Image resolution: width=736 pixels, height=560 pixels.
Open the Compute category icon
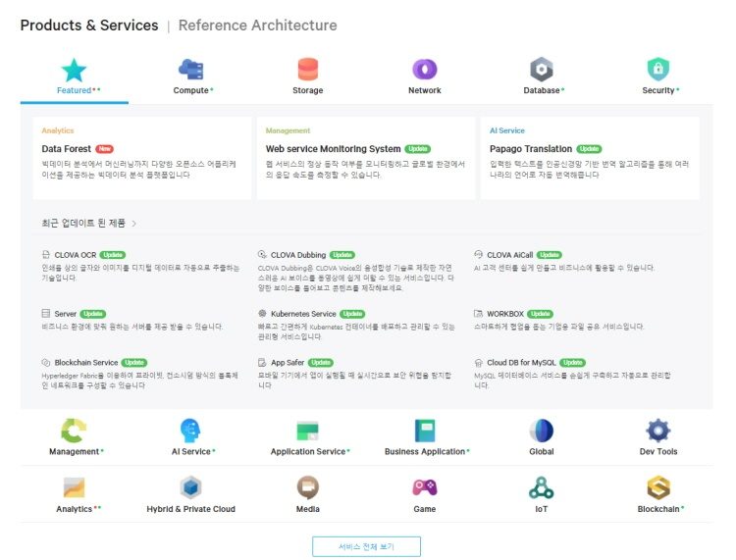190,70
